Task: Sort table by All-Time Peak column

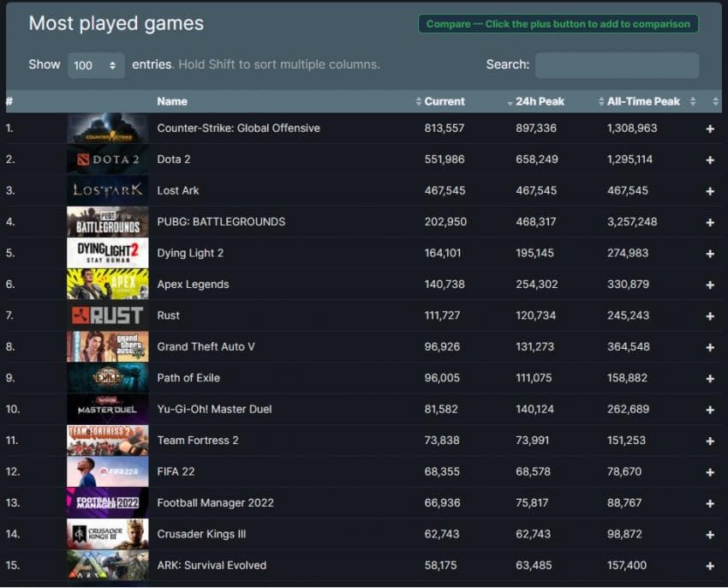Action: (x=643, y=101)
